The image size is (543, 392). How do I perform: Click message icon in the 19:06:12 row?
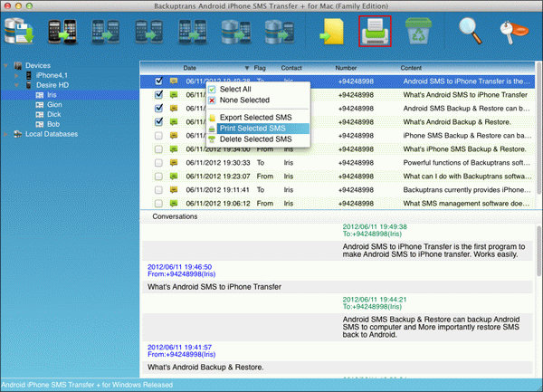click(x=174, y=203)
